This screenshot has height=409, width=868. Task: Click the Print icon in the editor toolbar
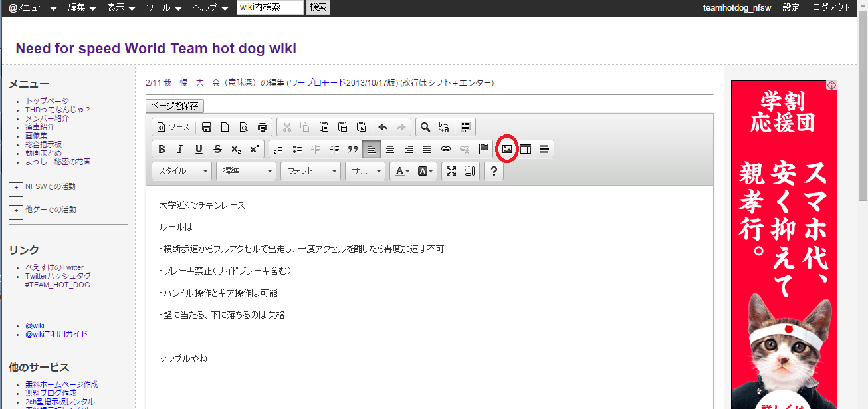click(x=263, y=127)
